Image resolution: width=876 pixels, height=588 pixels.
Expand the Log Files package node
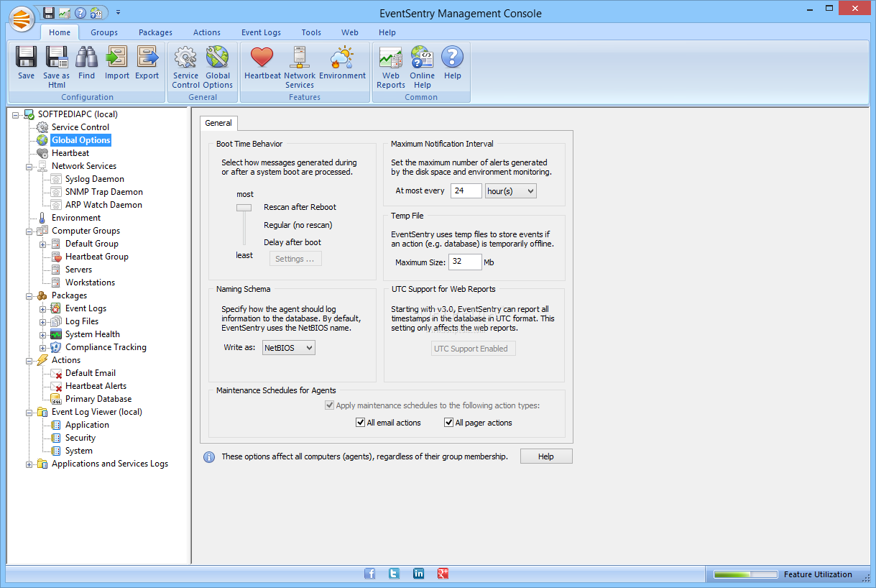tap(43, 321)
